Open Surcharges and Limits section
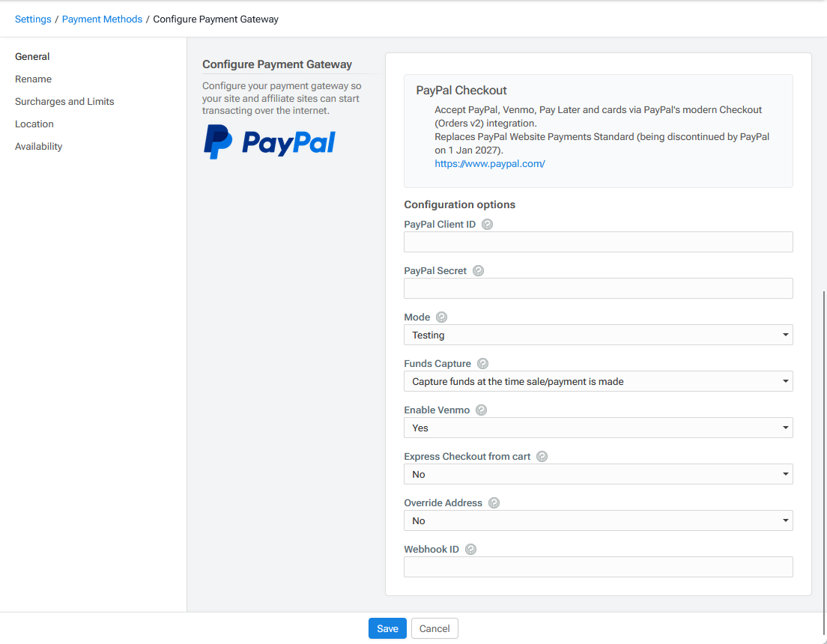 pyautogui.click(x=64, y=101)
